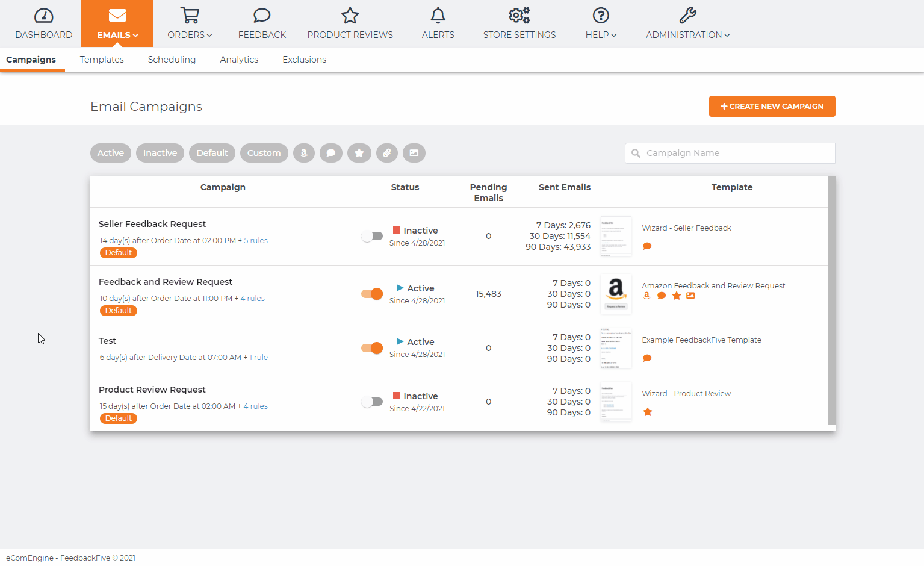Go to Product Reviews star icon

click(350, 23)
